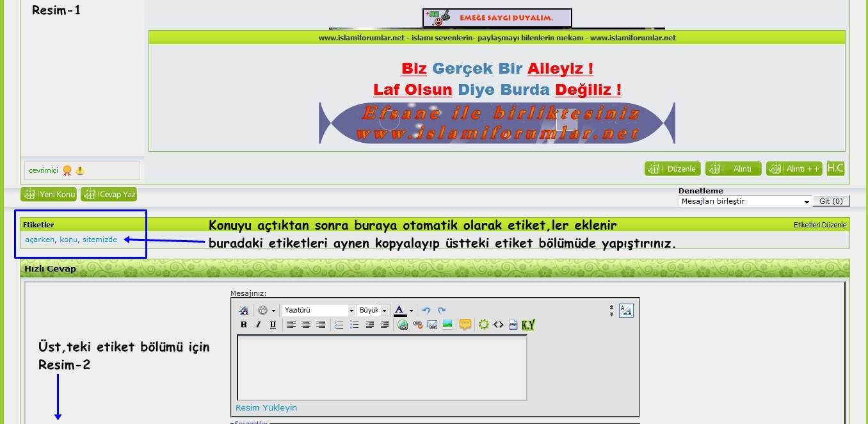Viewport: 868px width, 424px height.
Task: Click the Alıntı ++ multi-quote button
Action: point(794,168)
